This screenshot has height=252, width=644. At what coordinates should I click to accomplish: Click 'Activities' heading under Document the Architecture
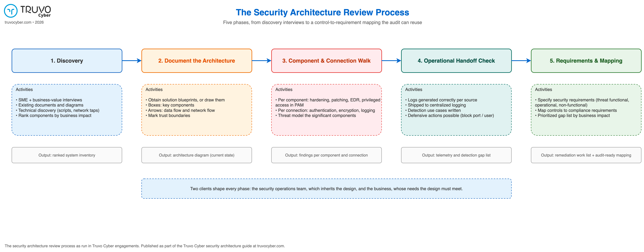154,90
